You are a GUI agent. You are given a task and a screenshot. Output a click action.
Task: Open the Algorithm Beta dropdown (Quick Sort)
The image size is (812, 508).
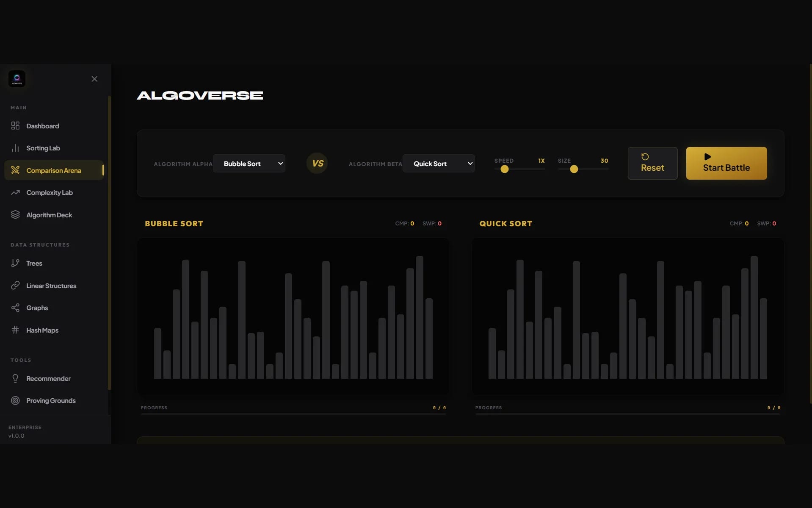(x=439, y=164)
